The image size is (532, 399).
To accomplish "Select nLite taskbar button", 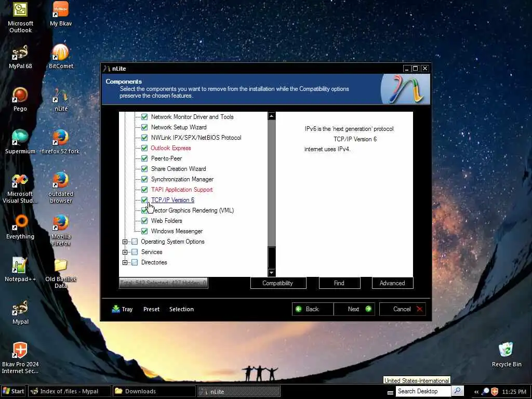I will (x=239, y=391).
